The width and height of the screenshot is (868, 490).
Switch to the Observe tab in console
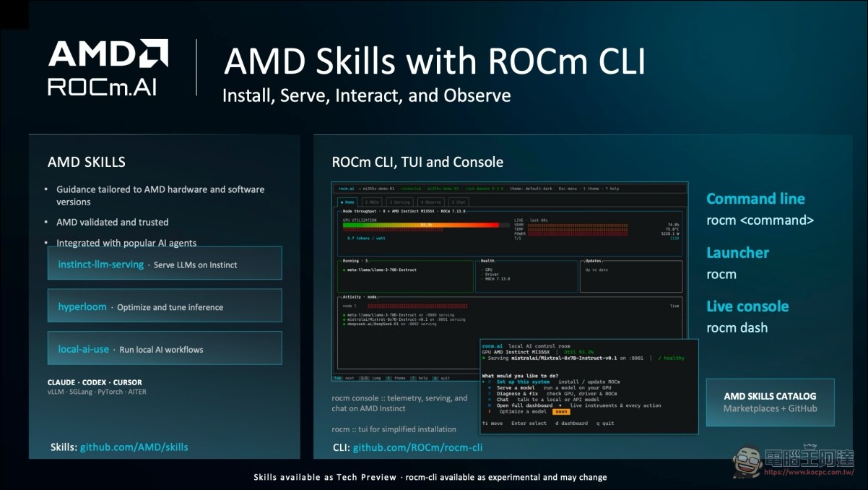pos(431,202)
